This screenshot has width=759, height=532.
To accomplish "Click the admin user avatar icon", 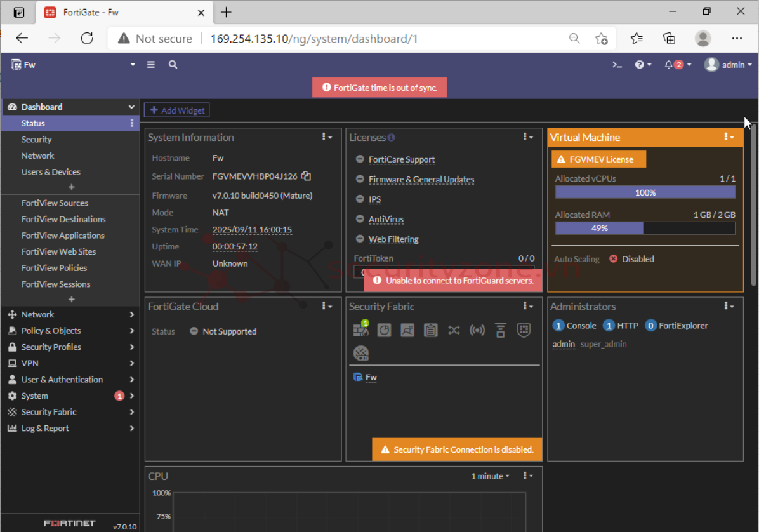I will coord(711,65).
